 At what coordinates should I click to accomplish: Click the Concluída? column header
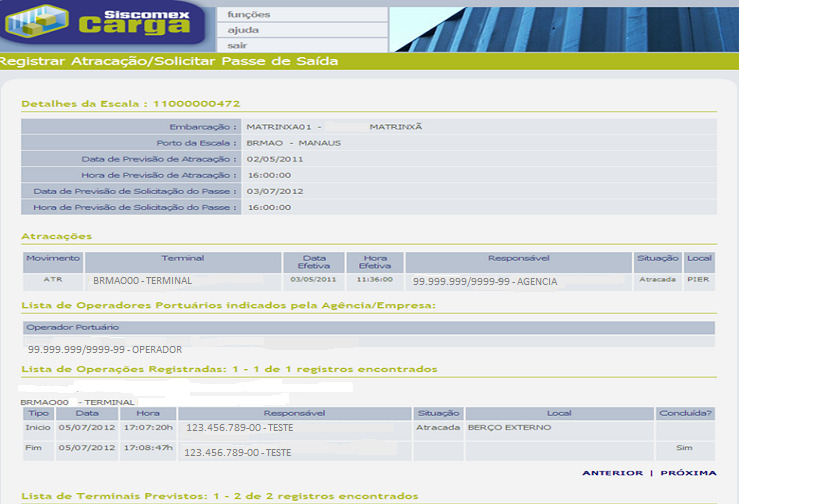click(x=685, y=413)
